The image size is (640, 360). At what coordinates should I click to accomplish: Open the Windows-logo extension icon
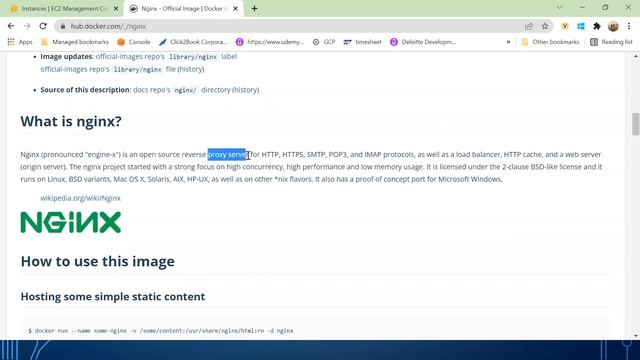point(581,26)
